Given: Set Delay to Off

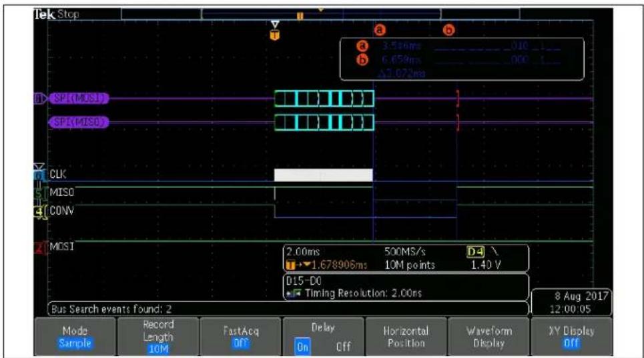Looking at the screenshot, I should pyautogui.click(x=344, y=347).
